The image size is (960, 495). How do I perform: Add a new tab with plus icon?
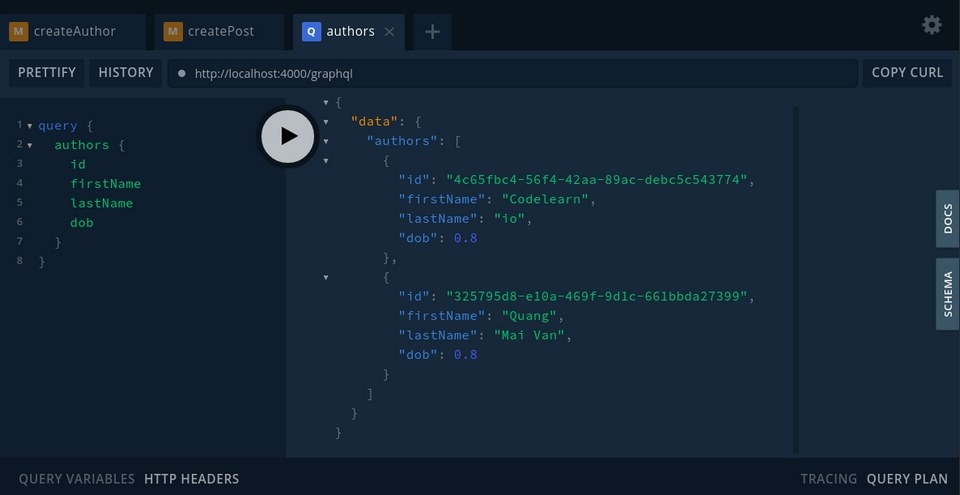click(432, 32)
